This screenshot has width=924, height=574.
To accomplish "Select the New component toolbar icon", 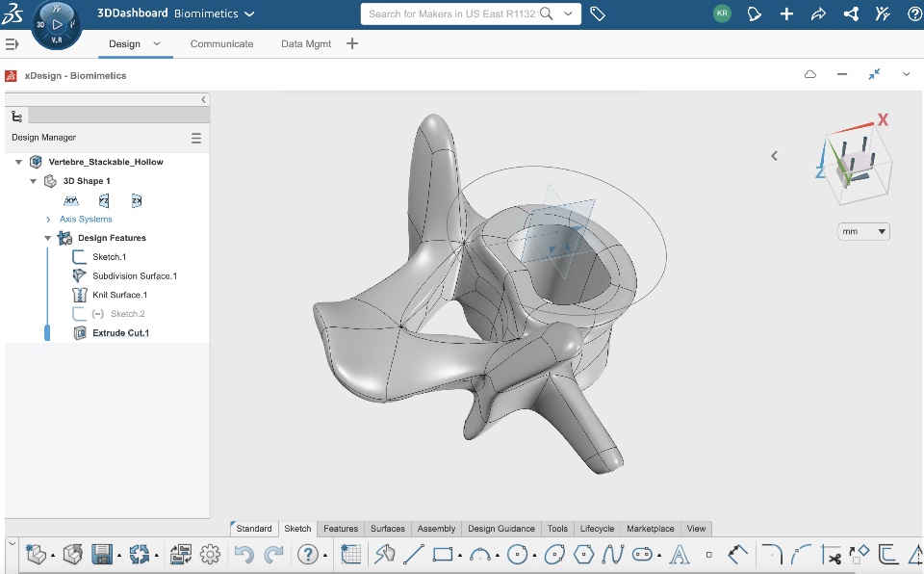I will click(36, 555).
